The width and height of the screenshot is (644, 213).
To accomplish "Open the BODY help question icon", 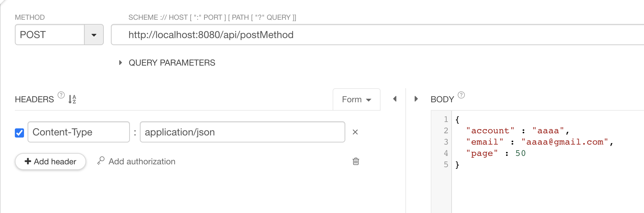I will click(x=461, y=95).
